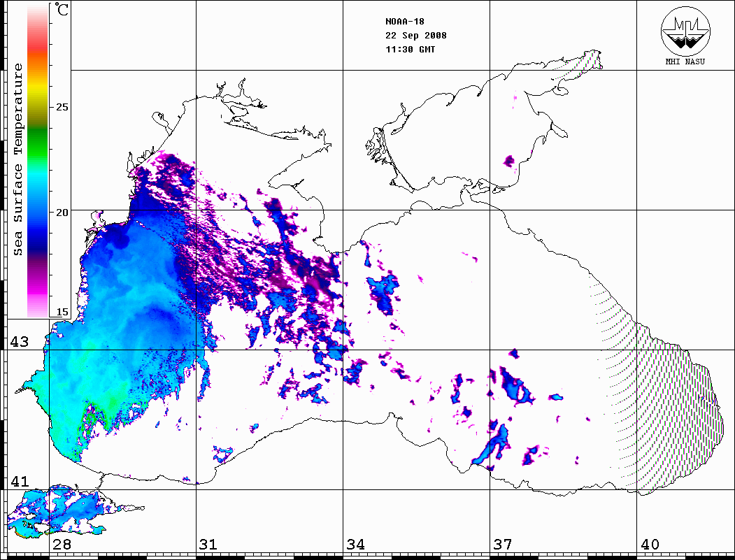Select the '11:30 GMT' time text
735x560 pixels.
[410, 50]
